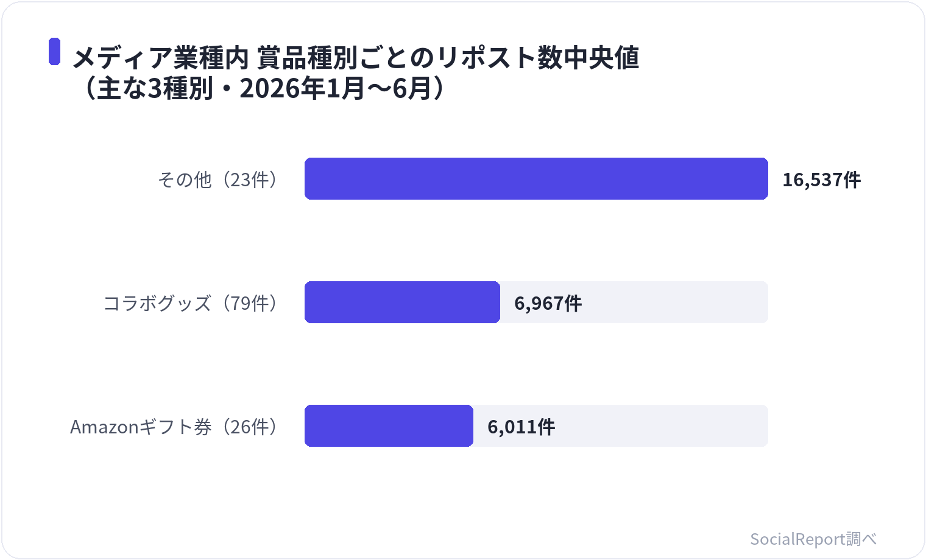Click the purple bar for コラボグッズ

(402, 302)
